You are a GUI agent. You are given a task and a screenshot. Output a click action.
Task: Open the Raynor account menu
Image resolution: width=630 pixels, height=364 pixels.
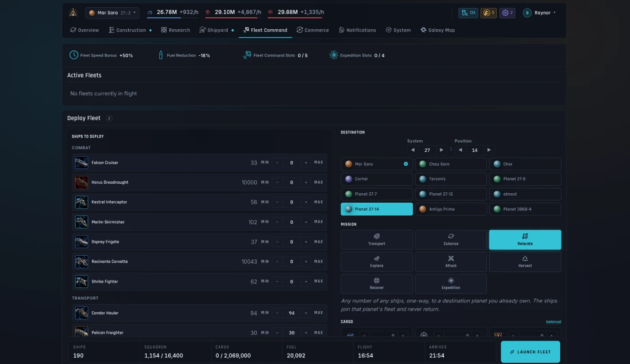[540, 13]
